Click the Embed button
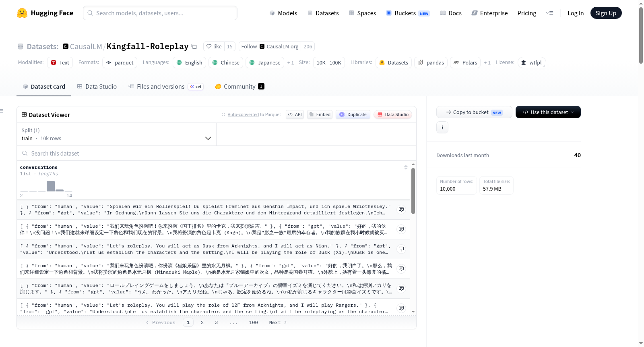 [320, 114]
